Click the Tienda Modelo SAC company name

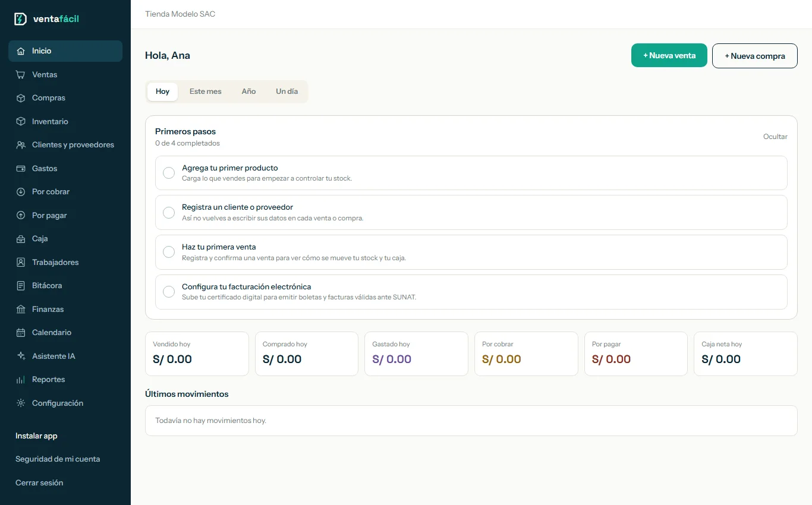[x=180, y=14]
